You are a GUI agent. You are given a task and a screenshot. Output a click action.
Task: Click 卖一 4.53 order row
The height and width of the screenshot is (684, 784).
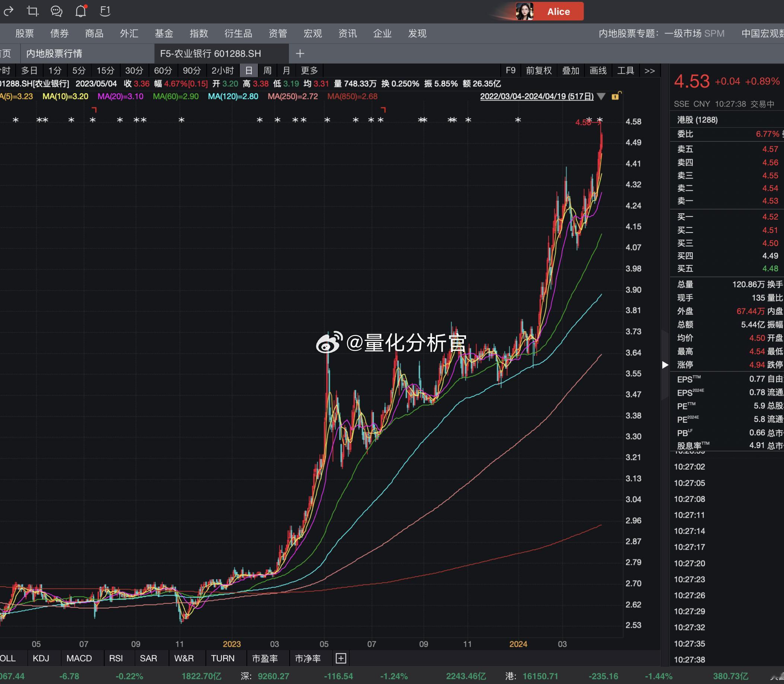click(x=727, y=201)
